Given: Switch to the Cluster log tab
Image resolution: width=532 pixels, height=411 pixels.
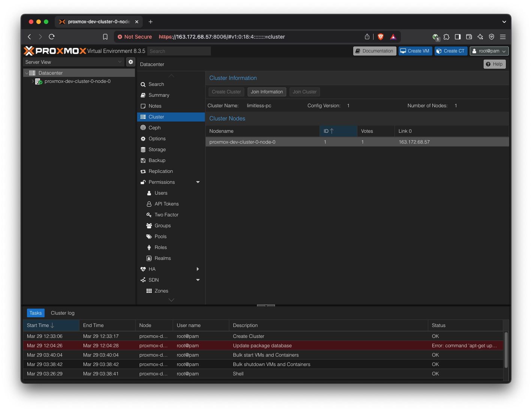Looking at the screenshot, I should point(63,313).
